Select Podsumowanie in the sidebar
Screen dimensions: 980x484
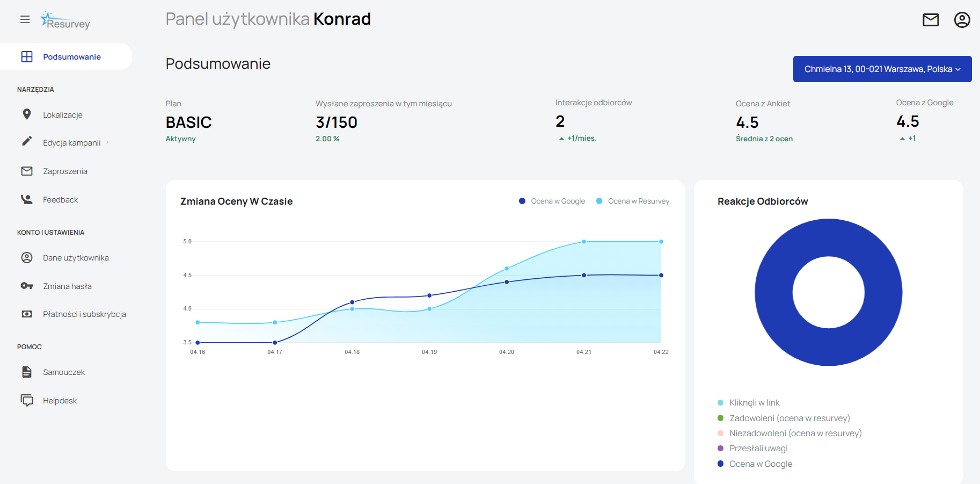pyautogui.click(x=66, y=56)
